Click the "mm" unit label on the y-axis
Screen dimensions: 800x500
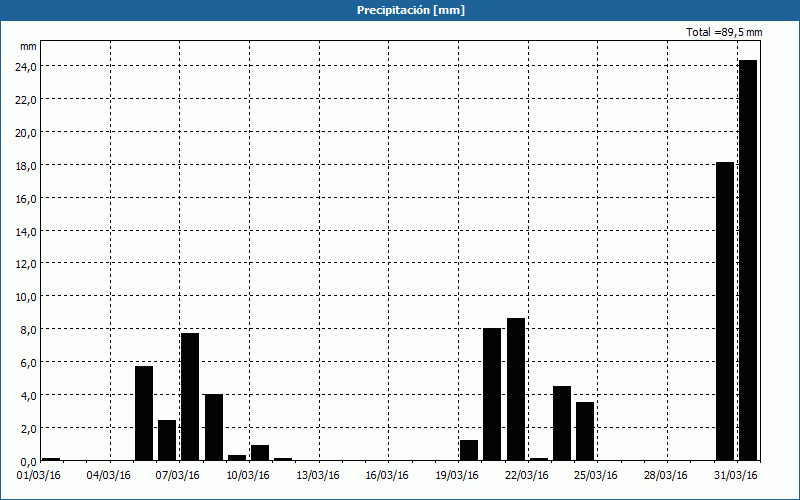point(28,46)
